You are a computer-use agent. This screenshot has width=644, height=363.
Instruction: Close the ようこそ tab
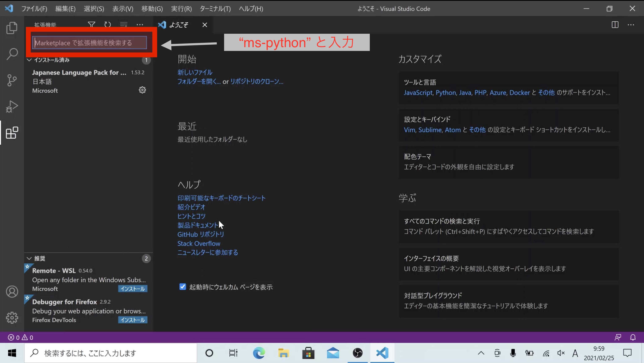coord(205,25)
